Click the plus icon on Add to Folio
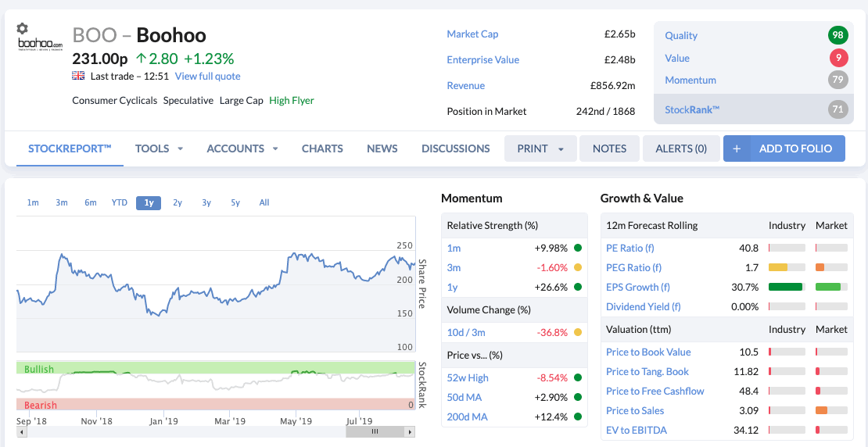The height and width of the screenshot is (447, 868). click(737, 148)
